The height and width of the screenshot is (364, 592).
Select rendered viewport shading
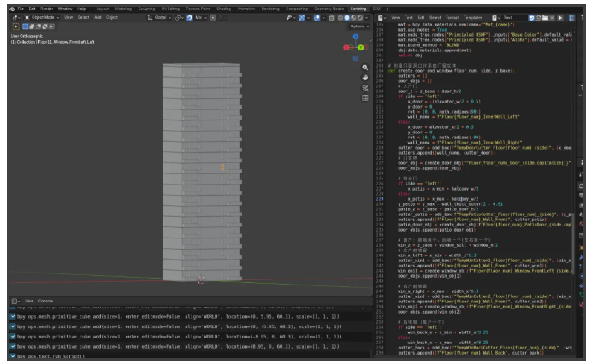[x=360, y=18]
